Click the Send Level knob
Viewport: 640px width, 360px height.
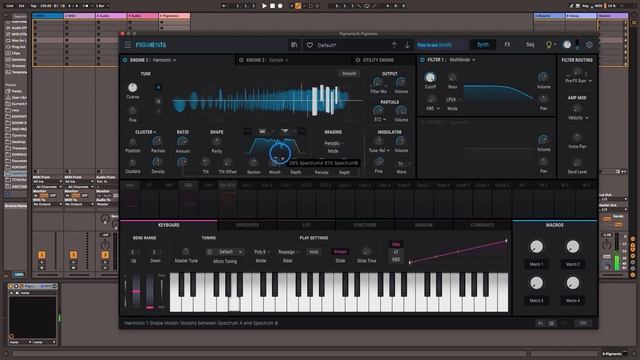(x=577, y=162)
